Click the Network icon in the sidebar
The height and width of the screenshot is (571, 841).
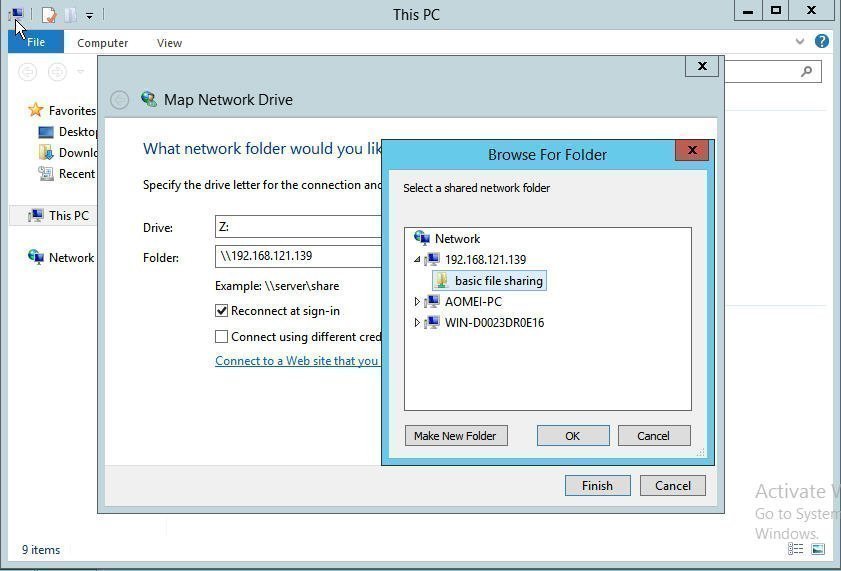(36, 257)
